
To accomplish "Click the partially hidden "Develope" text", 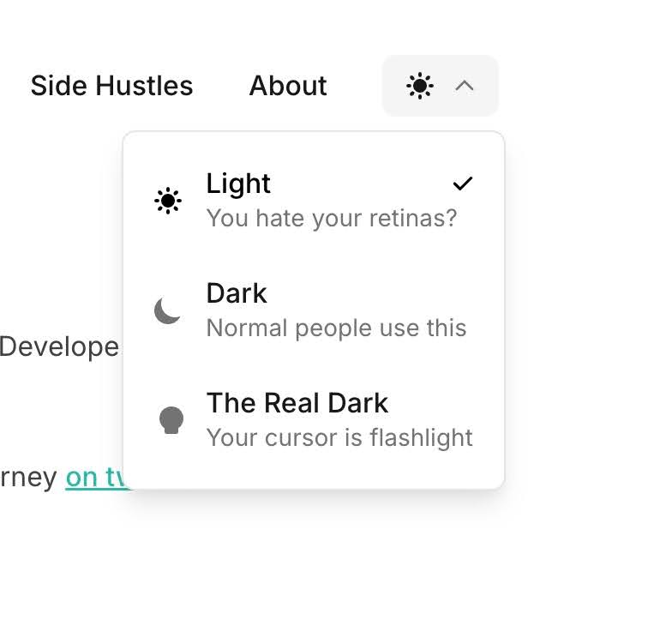I will 59,346.
